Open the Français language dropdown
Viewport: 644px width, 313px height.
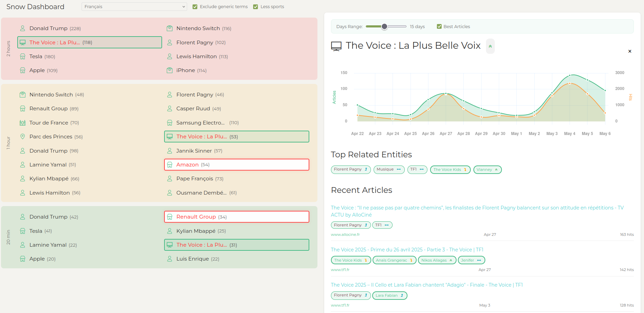[x=134, y=7]
